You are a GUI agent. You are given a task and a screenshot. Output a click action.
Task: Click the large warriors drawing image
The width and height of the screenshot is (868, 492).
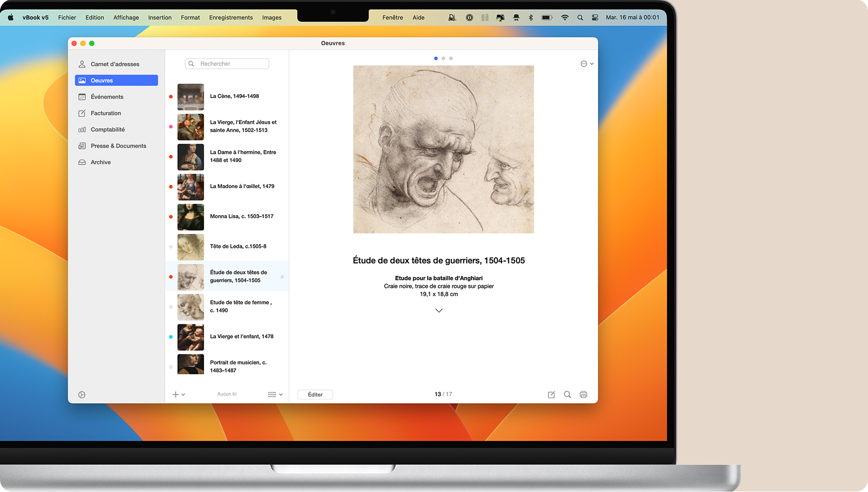coord(443,150)
